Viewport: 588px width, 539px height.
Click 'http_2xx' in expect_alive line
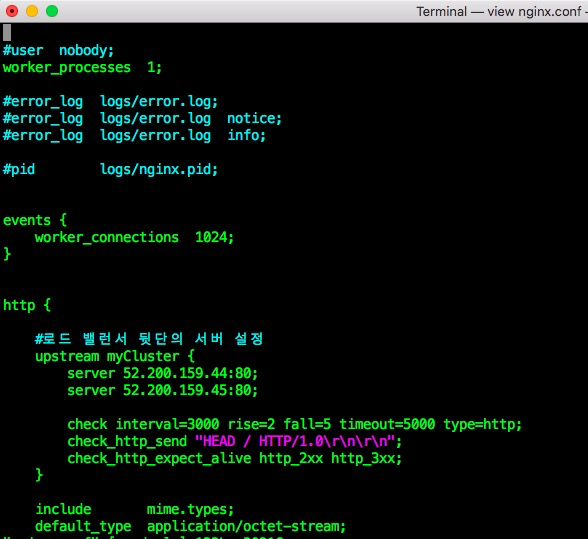[291, 458]
